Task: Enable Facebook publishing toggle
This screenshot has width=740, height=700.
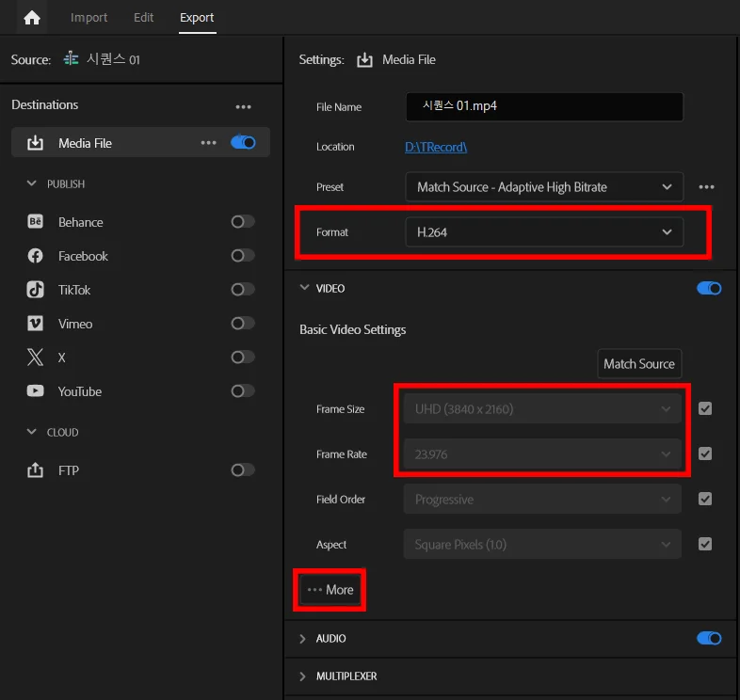Action: point(243,255)
